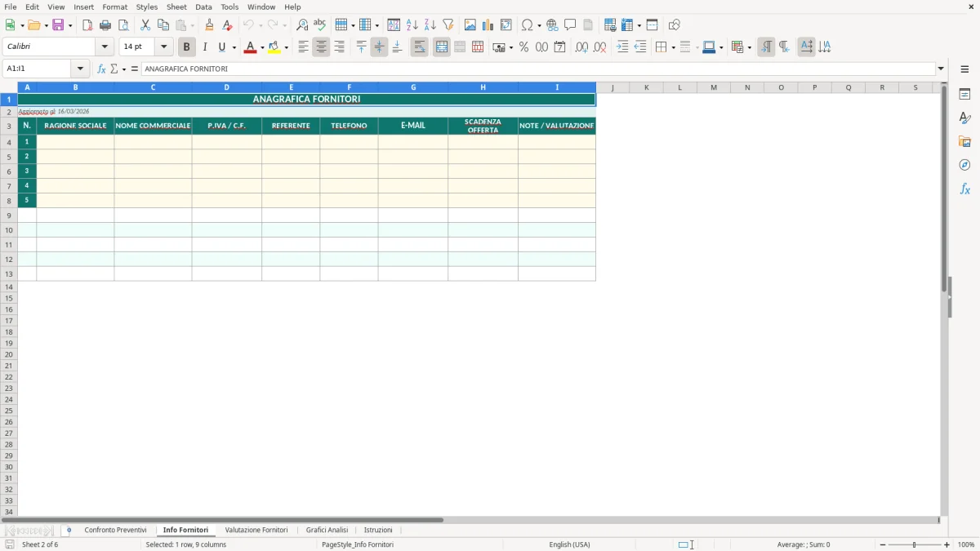Open the Format menu

[x=115, y=7]
